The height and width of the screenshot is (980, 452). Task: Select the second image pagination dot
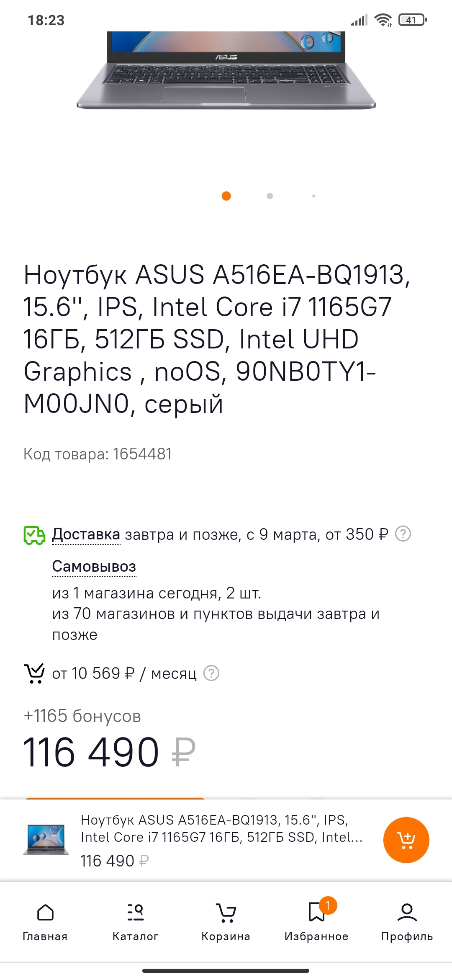tap(270, 196)
